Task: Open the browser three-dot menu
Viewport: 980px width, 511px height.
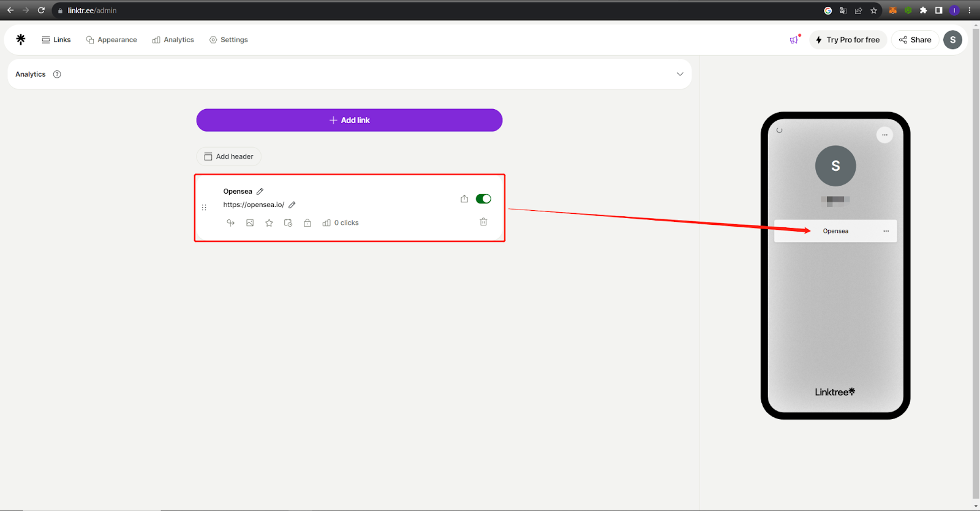Action: [970, 10]
